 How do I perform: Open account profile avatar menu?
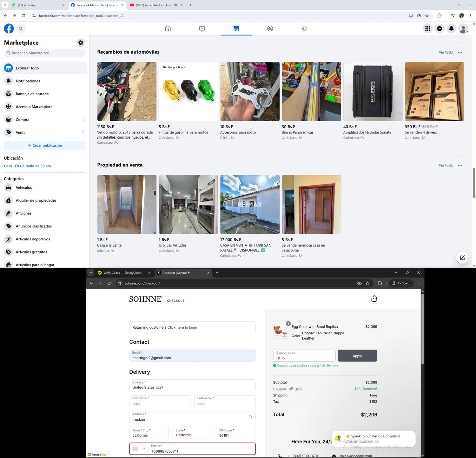pyautogui.click(x=463, y=29)
